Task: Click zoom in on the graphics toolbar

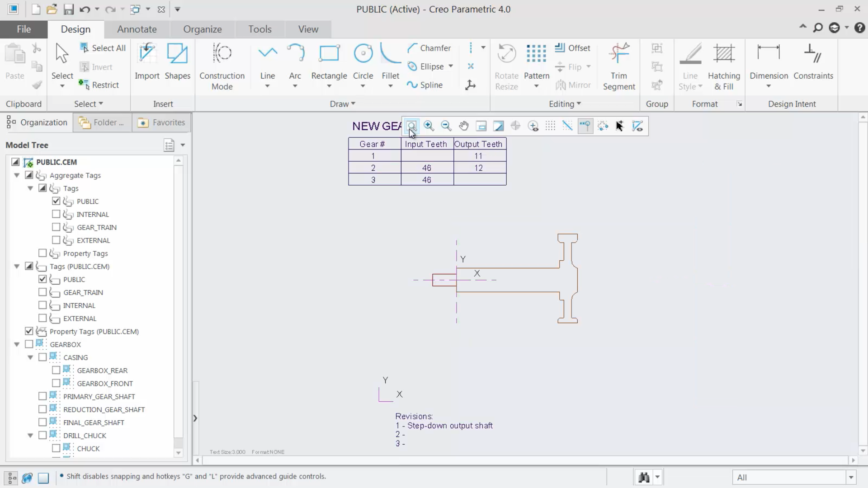Action: coord(429,126)
